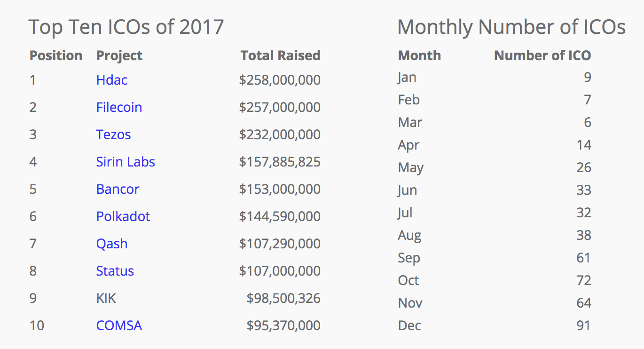Image resolution: width=644 pixels, height=349 pixels.
Task: Follow the Sirin Labs link
Action: pyautogui.click(x=126, y=162)
